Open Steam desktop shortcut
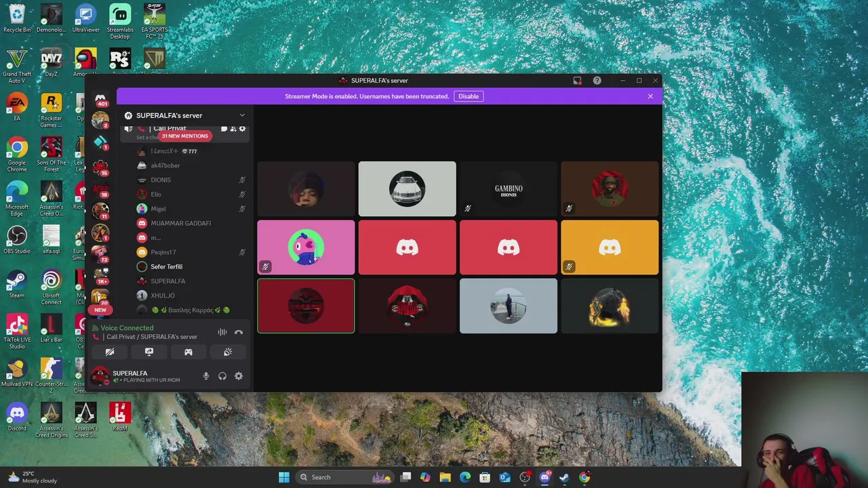 coord(17,285)
